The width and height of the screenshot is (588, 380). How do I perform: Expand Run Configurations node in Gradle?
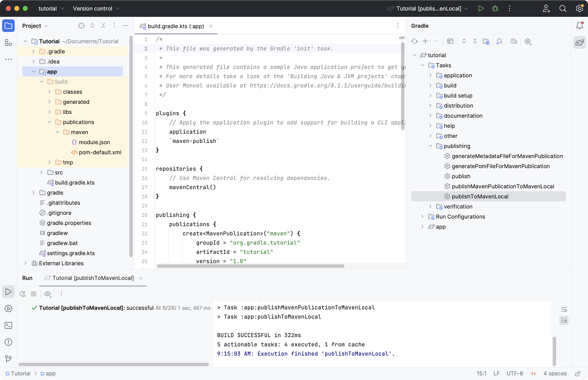point(422,217)
